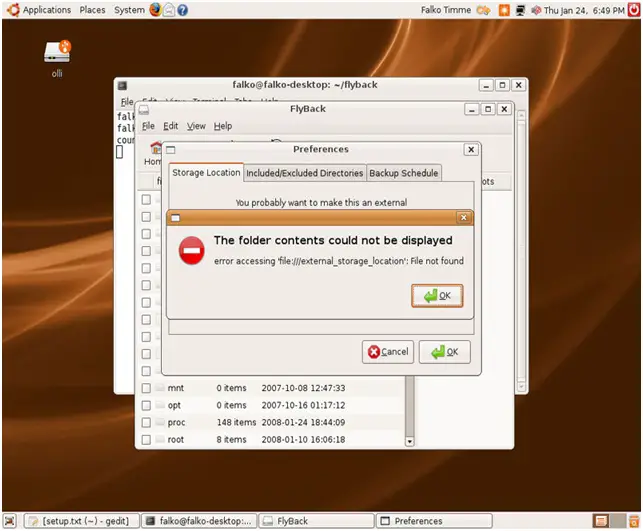Maximize the FlyBack window
Image resolution: width=643 pixels, height=531 pixels.
pyautogui.click(x=488, y=109)
